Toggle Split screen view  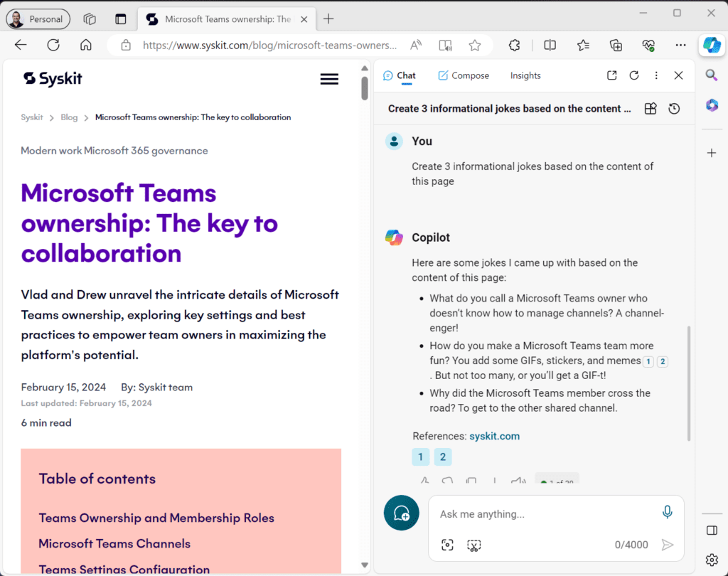550,45
